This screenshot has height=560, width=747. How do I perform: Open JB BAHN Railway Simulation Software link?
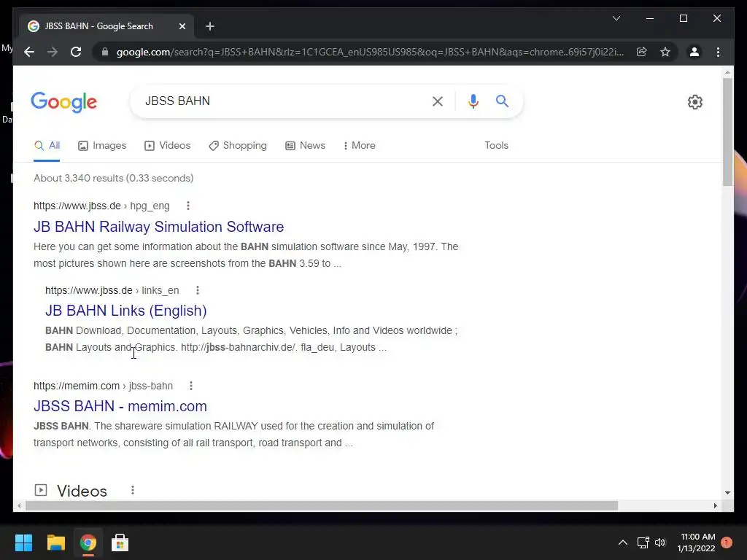[x=158, y=227]
